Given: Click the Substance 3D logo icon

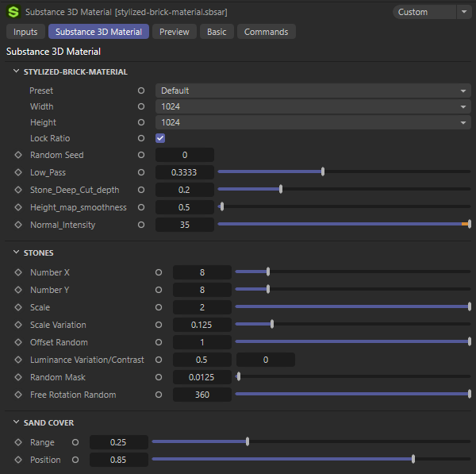Looking at the screenshot, I should coord(13,12).
